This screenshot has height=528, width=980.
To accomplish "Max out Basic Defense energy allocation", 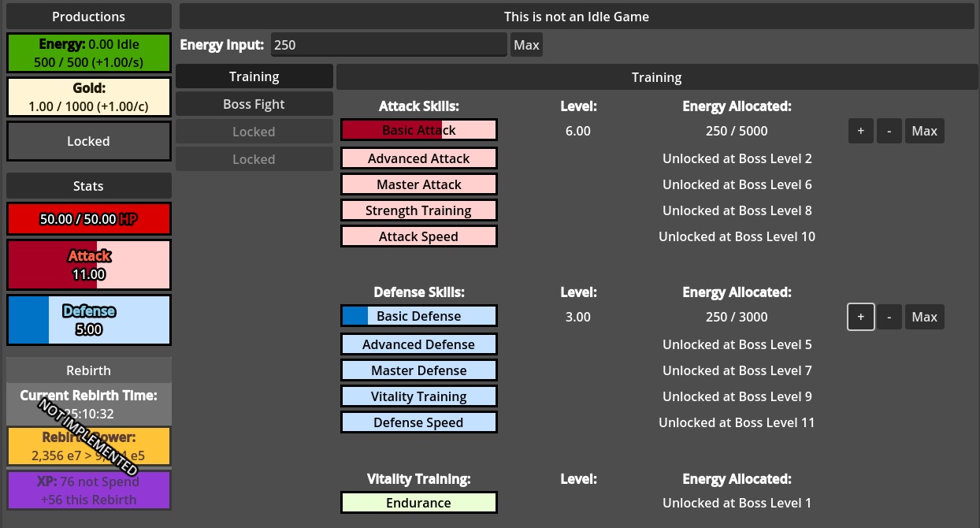I will (x=924, y=316).
